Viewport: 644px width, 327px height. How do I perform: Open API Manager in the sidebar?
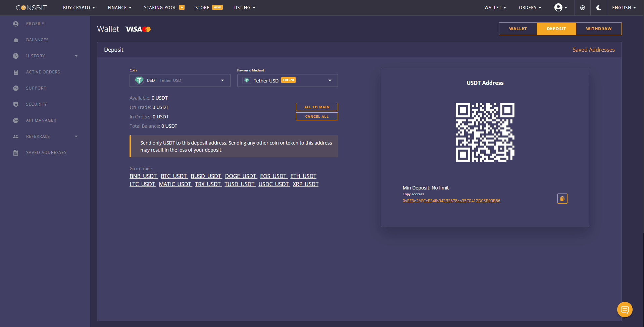coord(41,120)
